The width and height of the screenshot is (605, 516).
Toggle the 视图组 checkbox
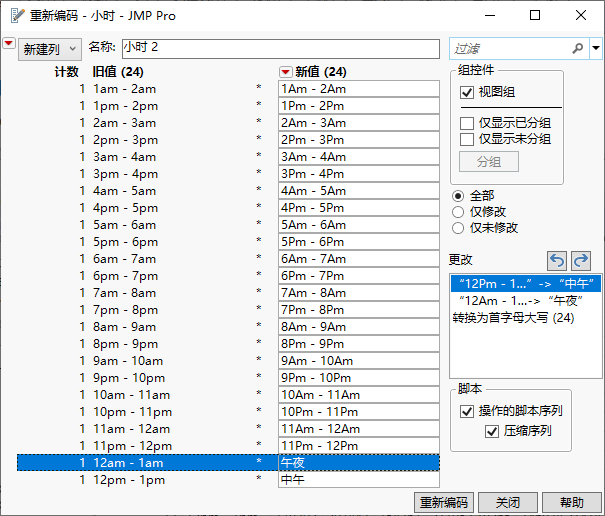(467, 92)
